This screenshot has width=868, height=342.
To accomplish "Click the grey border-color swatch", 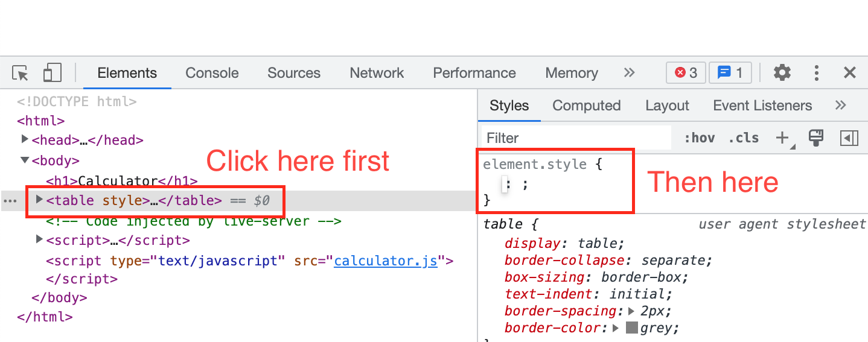I will tap(631, 328).
